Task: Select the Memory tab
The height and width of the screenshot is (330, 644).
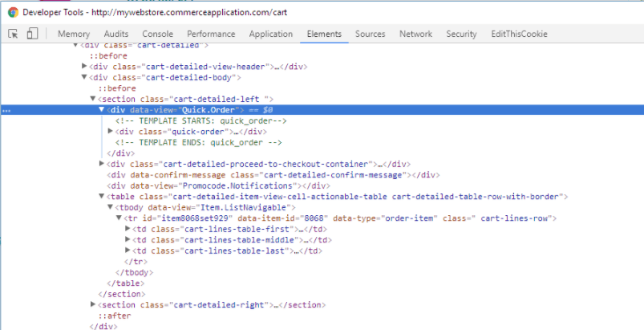Action: coord(74,34)
